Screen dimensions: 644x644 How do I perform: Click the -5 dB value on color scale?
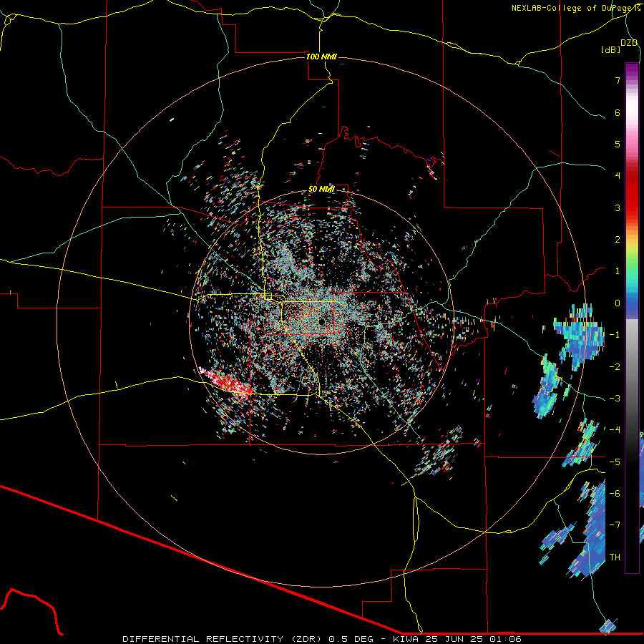click(x=615, y=462)
